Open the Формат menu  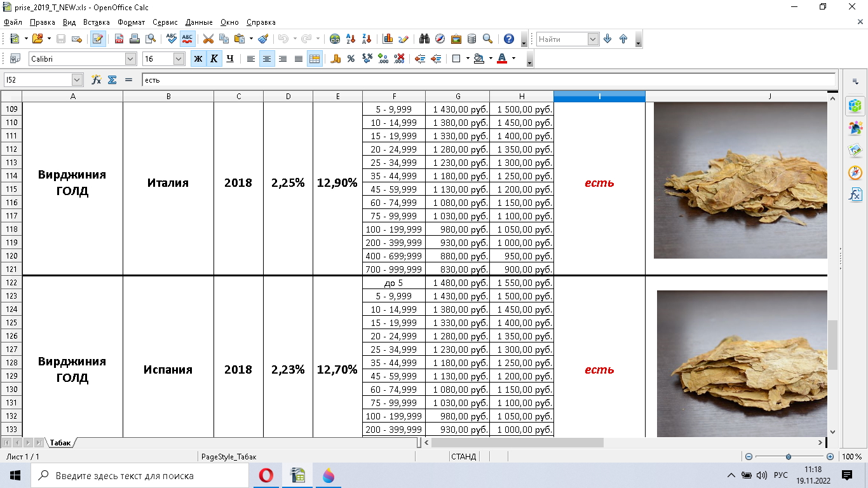[132, 22]
